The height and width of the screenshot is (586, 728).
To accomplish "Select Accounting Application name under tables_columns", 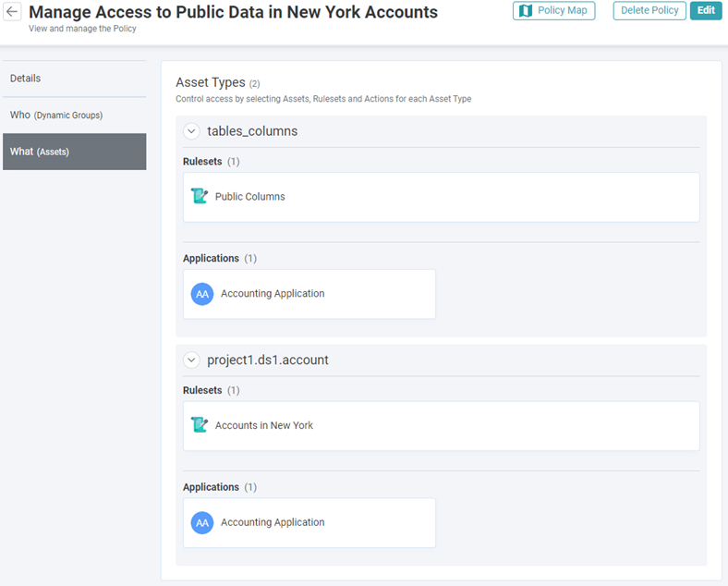I will point(273,294).
